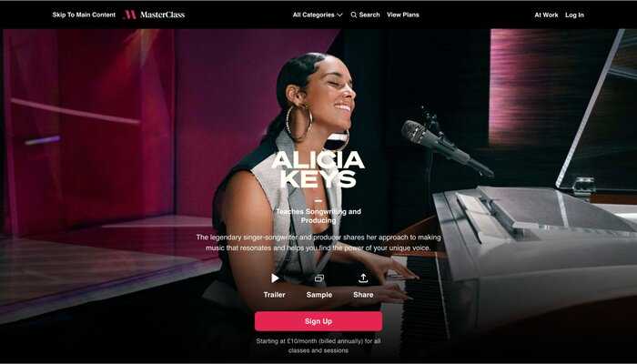637x364 pixels.
Task: Play the Alicia Keys trailer icon
Action: (275, 278)
